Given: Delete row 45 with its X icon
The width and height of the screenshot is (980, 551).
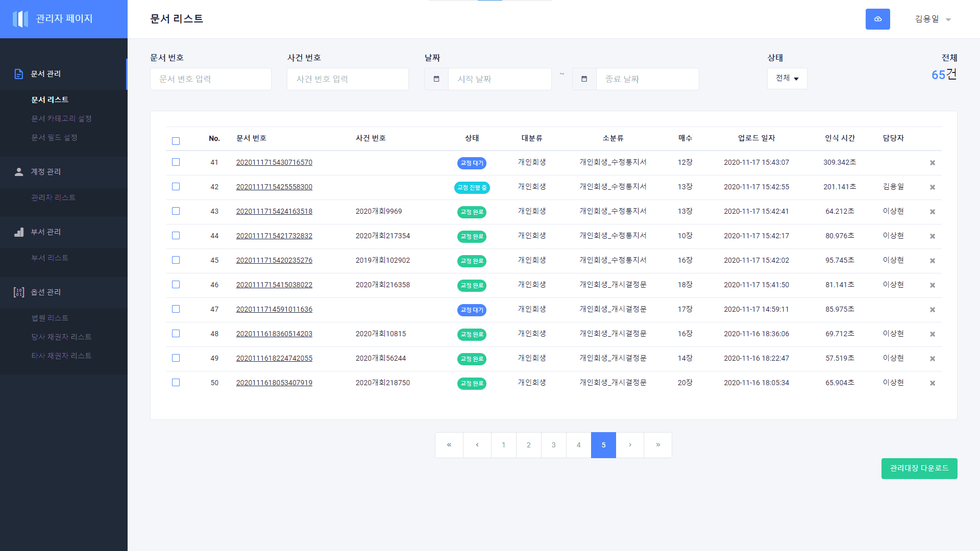Looking at the screenshot, I should pos(933,261).
